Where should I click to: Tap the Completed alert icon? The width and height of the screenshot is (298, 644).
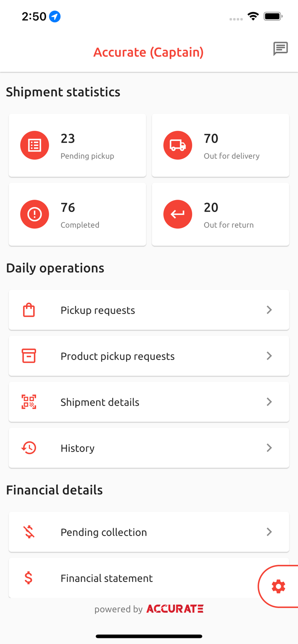[34, 214]
